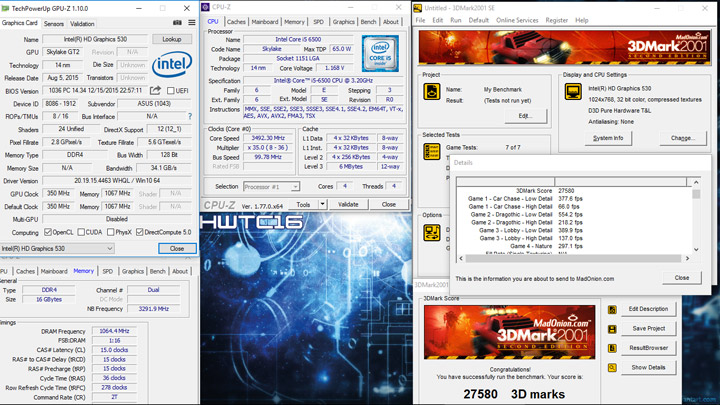The image size is (720, 405).
Task: Click the GPU-Z title bar app icon
Action: [6, 8]
